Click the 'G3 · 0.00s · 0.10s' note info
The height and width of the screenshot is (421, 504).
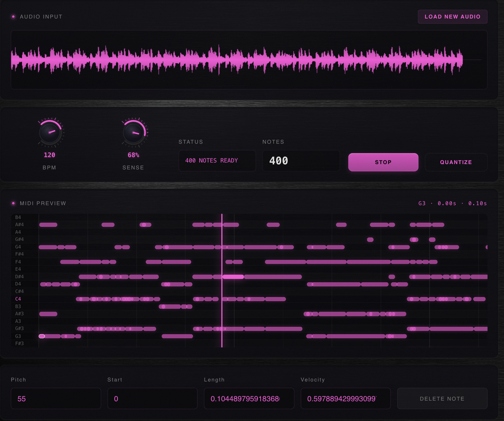click(x=453, y=203)
